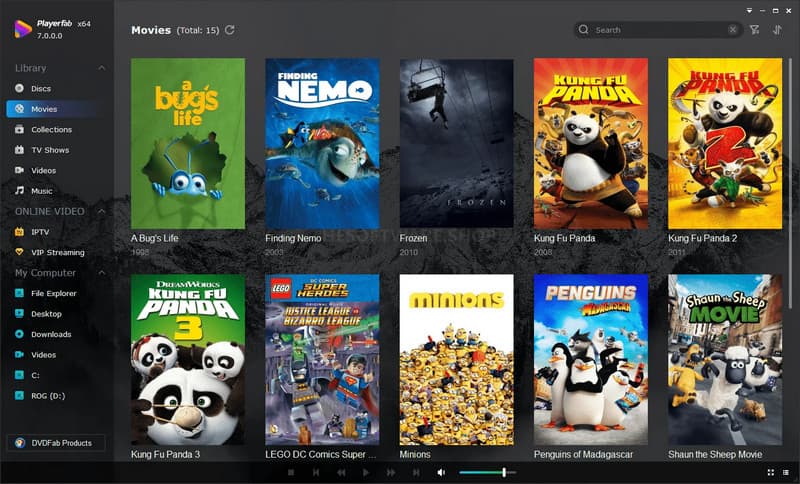800x484 pixels.
Task: Mute the volume speaker icon
Action: tap(441, 473)
